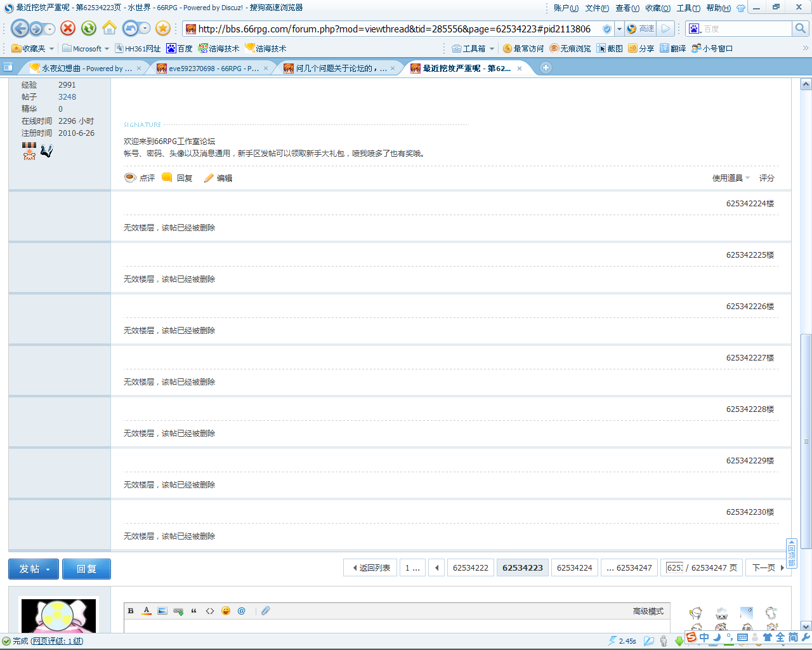Open a new browser tab with the plus button
The width and height of the screenshot is (812, 650).
click(546, 68)
